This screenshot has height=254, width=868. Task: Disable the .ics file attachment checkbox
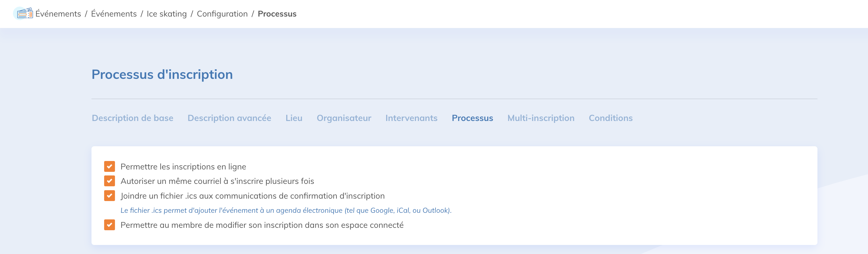click(x=110, y=196)
